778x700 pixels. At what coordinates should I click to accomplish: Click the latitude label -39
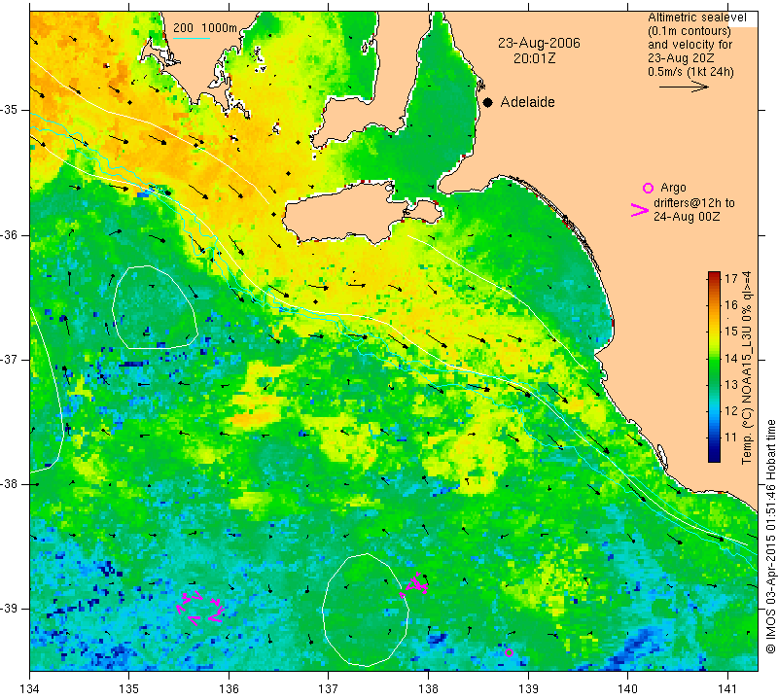pyautogui.click(x=10, y=609)
